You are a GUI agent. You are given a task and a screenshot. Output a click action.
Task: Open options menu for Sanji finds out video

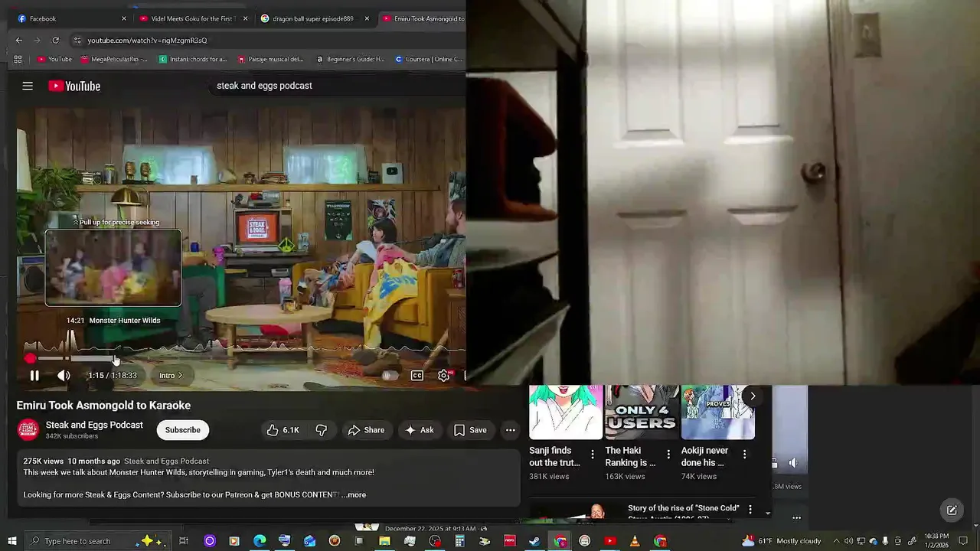(592, 455)
